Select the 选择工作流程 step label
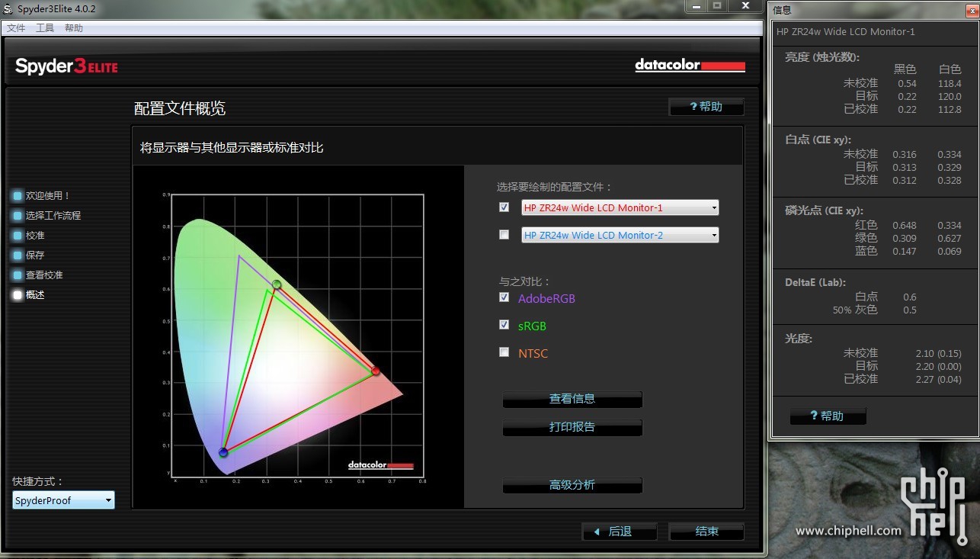 point(53,216)
